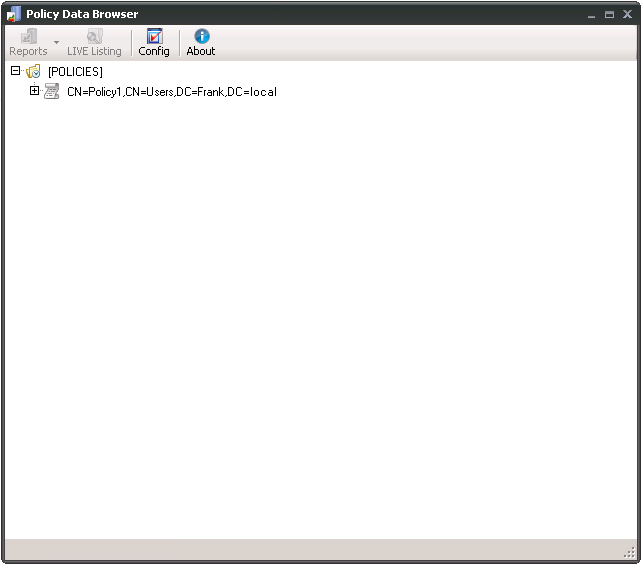Select CN=Policy1,CN=Users,DC=Frank,DC=local entry

click(x=172, y=92)
